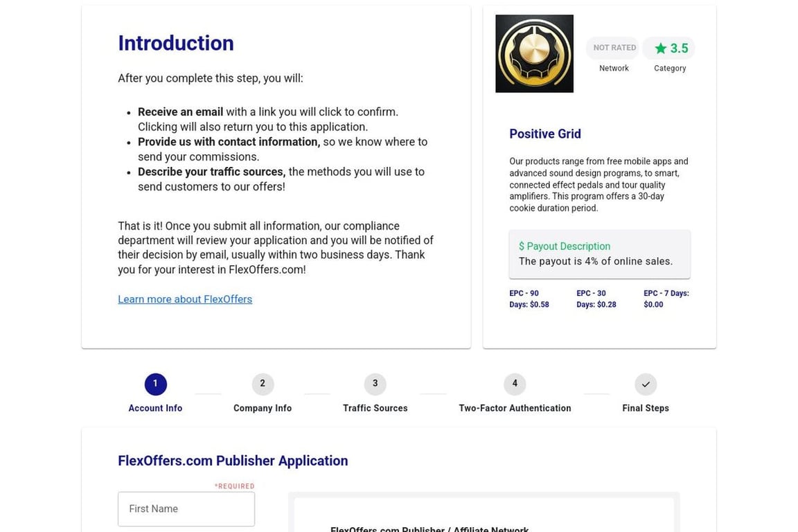The width and height of the screenshot is (798, 532).
Task: Click the Positive Grid heading
Action: 545,134
